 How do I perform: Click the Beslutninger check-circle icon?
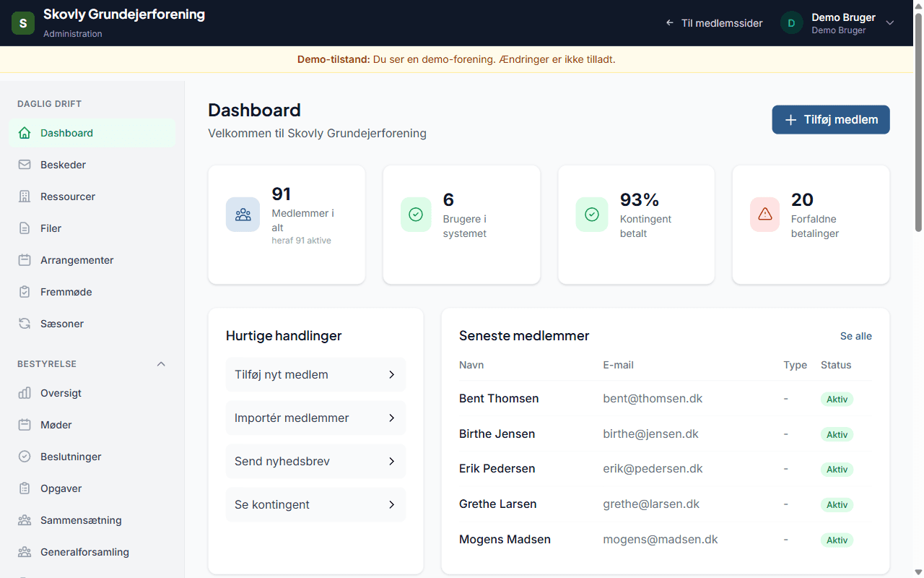25,457
